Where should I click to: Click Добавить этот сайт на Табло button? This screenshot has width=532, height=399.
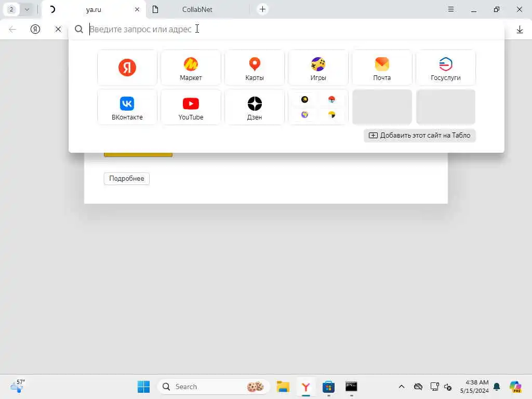[420, 136]
